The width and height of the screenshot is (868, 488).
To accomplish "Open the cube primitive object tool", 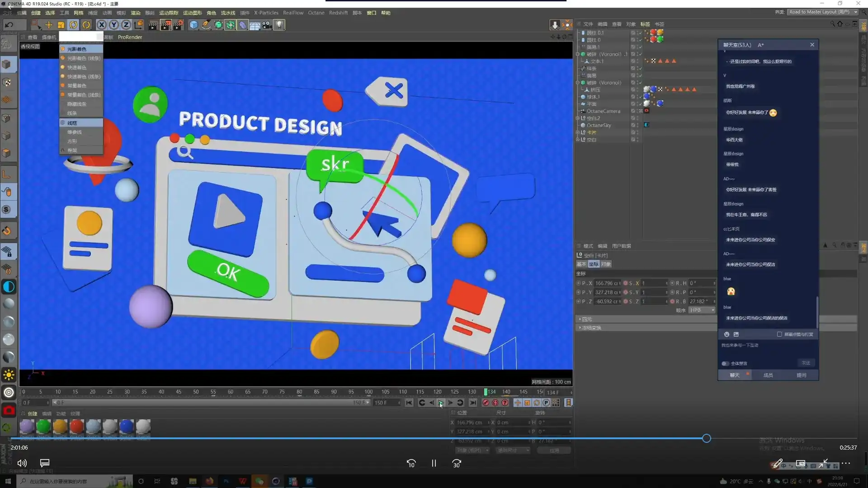I will coord(193,25).
